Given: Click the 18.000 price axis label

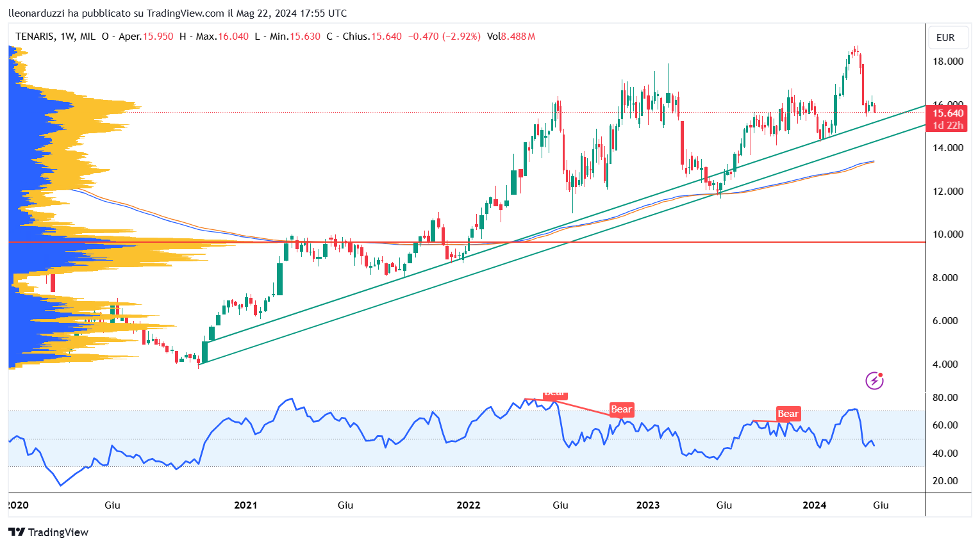Looking at the screenshot, I should click(x=948, y=61).
